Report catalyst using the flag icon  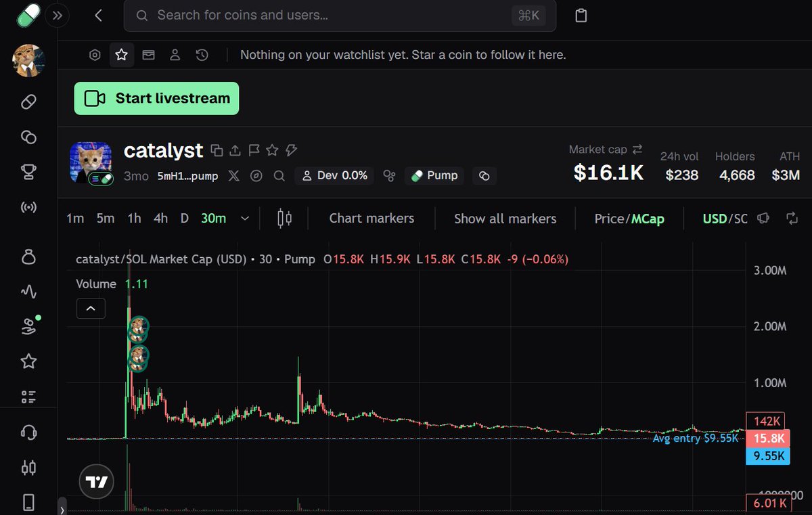tap(254, 150)
